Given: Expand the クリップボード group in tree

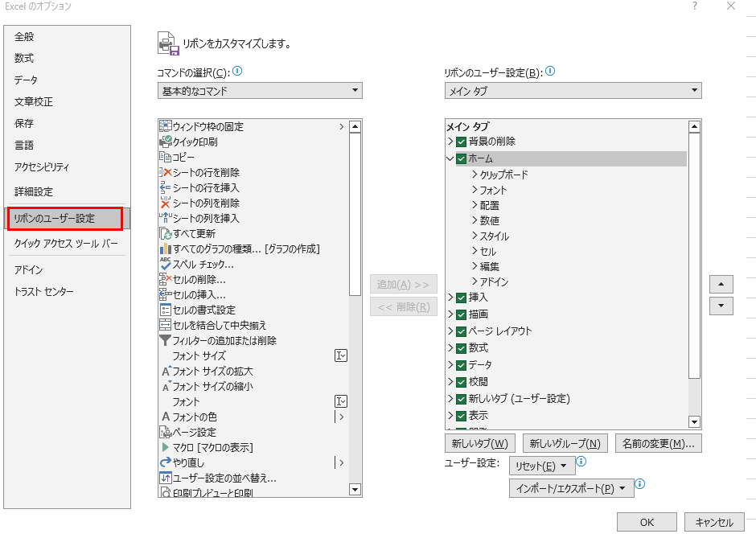Looking at the screenshot, I should pos(475,175).
